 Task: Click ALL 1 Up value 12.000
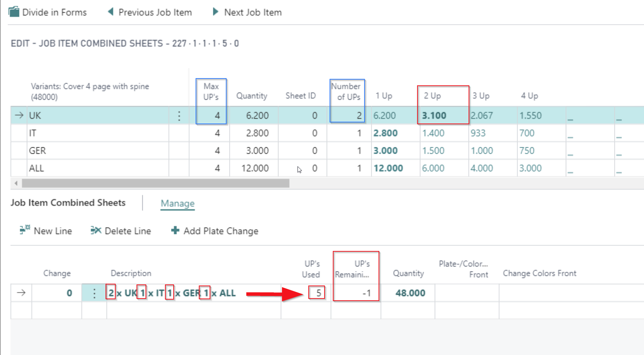[x=388, y=168]
